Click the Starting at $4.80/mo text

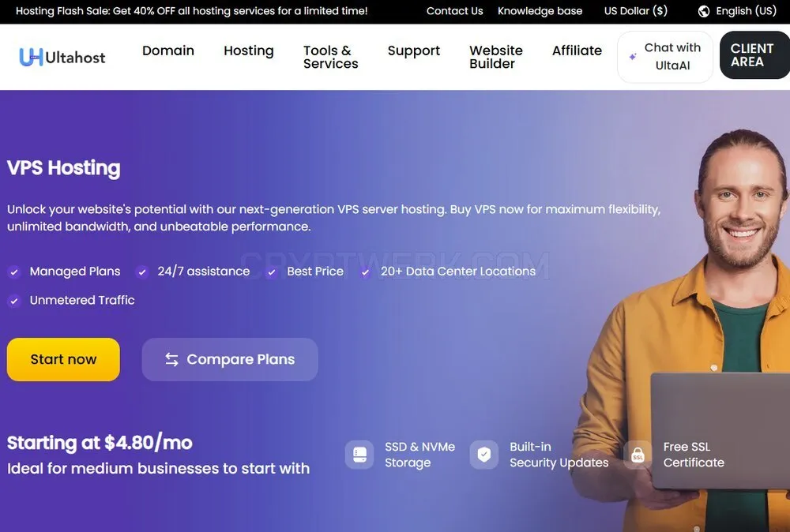100,443
